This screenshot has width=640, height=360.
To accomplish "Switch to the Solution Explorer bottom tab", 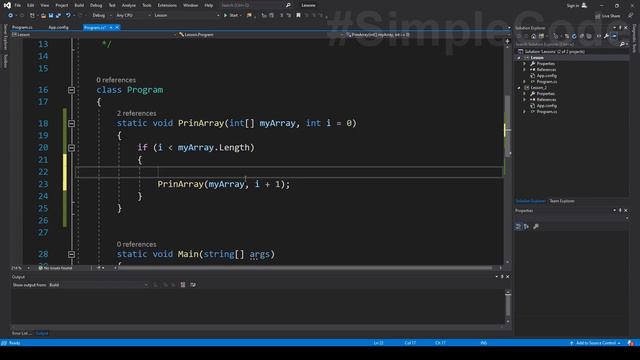I will point(530,201).
